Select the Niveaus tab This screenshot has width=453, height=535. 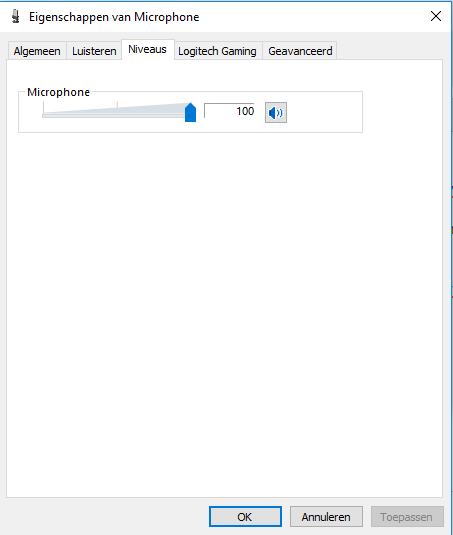(x=148, y=49)
